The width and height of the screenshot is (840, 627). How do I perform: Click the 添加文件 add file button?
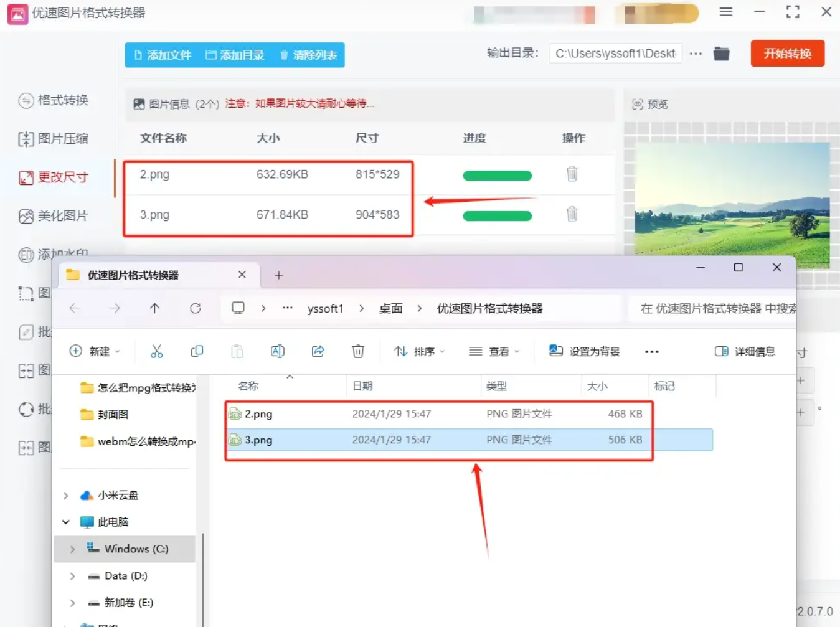point(163,55)
